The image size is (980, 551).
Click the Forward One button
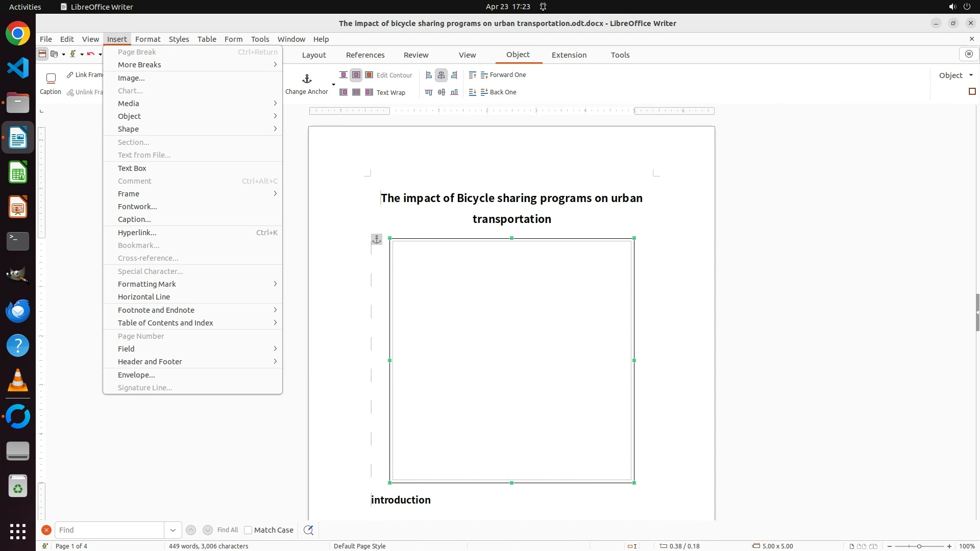pyautogui.click(x=503, y=75)
